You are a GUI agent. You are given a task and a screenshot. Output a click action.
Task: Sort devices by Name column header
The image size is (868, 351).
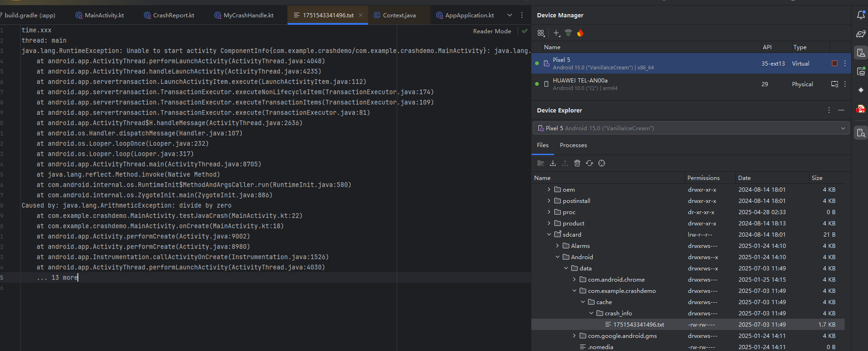[552, 47]
